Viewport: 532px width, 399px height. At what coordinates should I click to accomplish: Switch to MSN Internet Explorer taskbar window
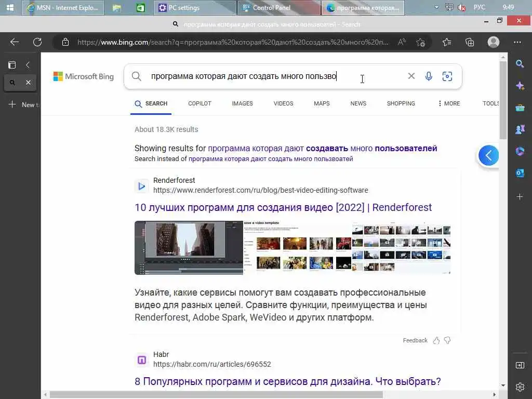coord(63,7)
